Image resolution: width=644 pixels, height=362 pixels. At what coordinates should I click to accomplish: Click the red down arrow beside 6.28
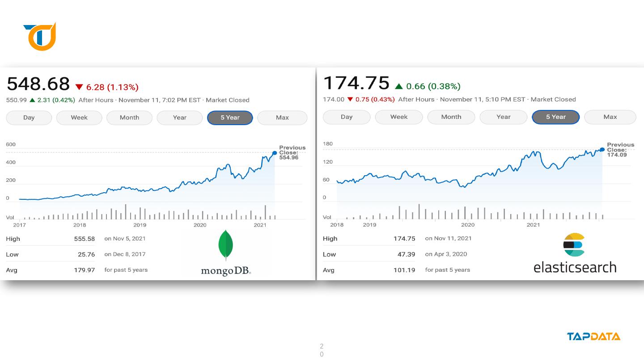coord(79,87)
